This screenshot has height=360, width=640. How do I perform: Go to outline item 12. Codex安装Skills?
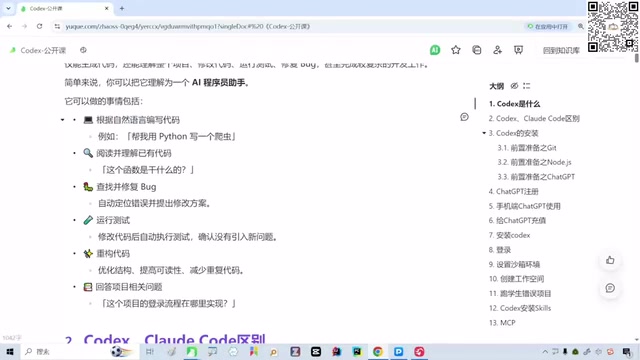pos(520,308)
